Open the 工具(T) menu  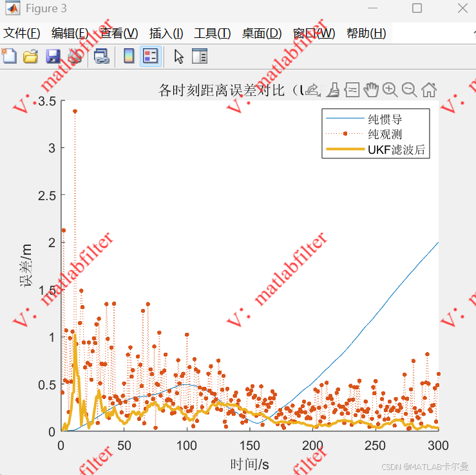tap(212, 33)
